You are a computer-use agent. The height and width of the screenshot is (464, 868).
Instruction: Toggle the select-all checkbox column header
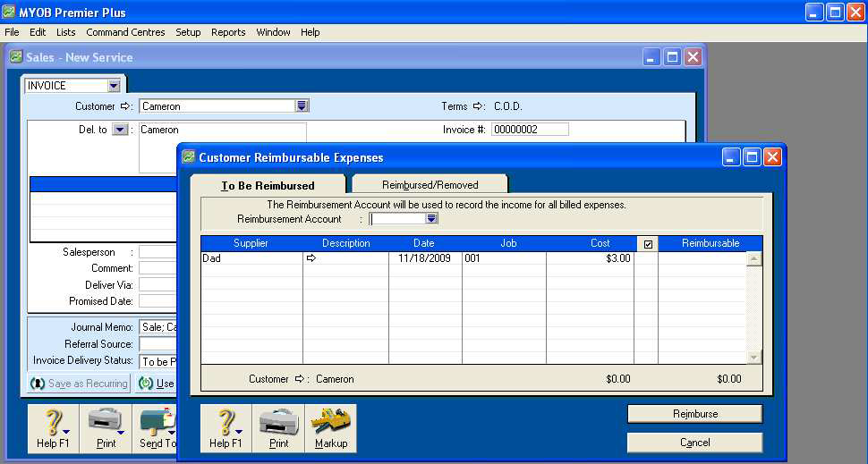(648, 244)
